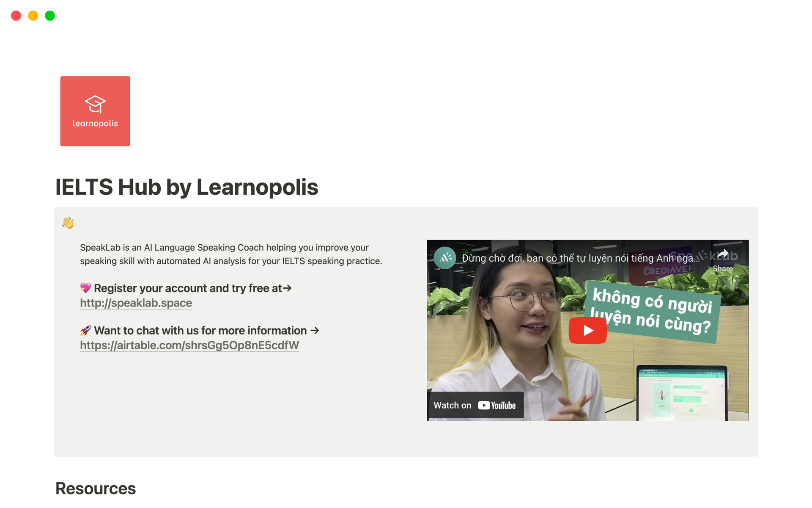The width and height of the screenshot is (812, 508).
Task: Click the laptop screen in video thumbnail
Action: coord(682,395)
